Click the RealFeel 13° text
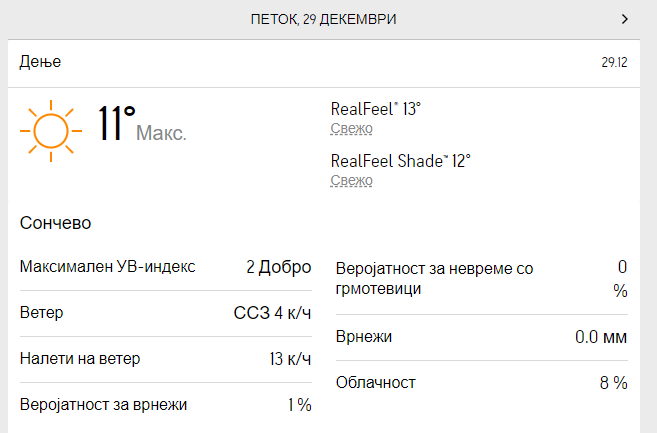Image resolution: width=657 pixels, height=433 pixels. tap(375, 109)
